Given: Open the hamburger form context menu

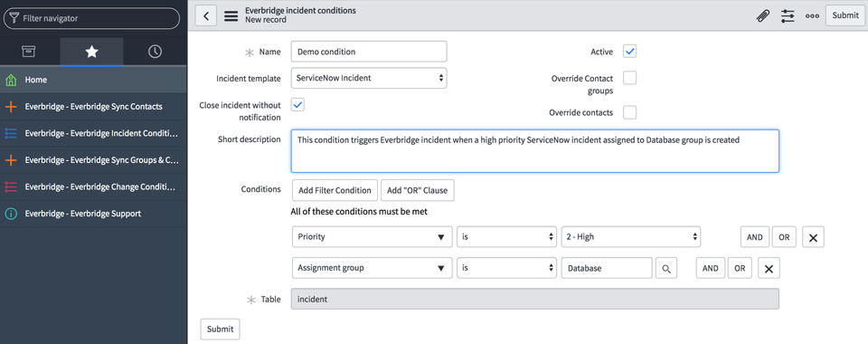Looking at the screenshot, I should 231,16.
